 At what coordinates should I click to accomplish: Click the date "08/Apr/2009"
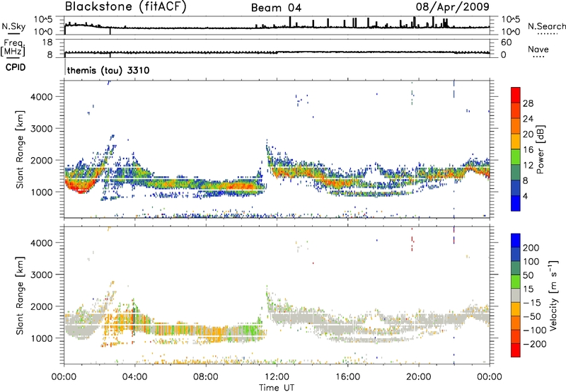[453, 7]
